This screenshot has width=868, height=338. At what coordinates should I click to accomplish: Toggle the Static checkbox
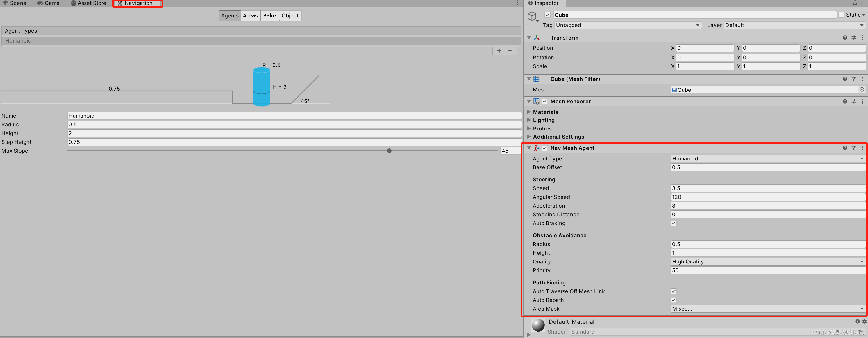click(x=841, y=15)
